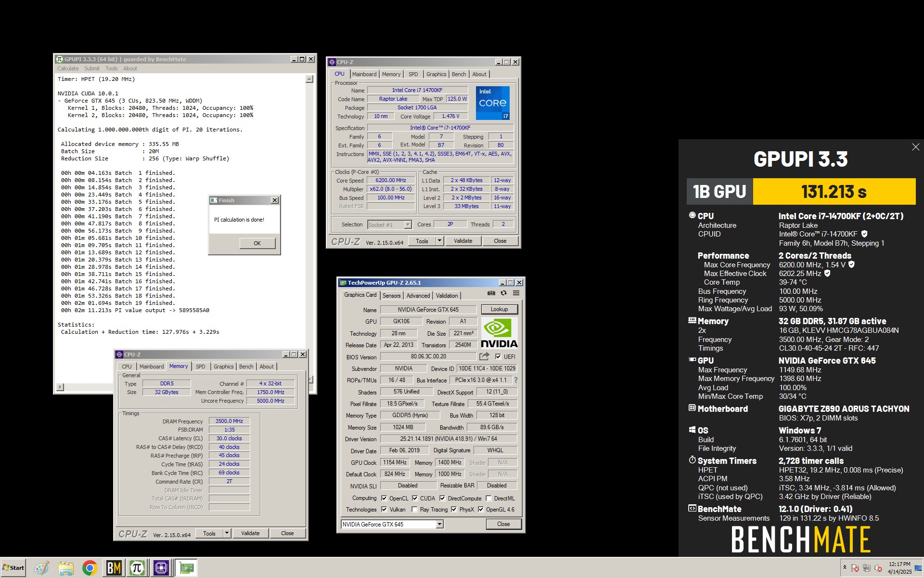Viewport: 924px width, 578px height.
Task: Toggle the OpenGL 4.6 checkbox
Action: click(x=480, y=509)
